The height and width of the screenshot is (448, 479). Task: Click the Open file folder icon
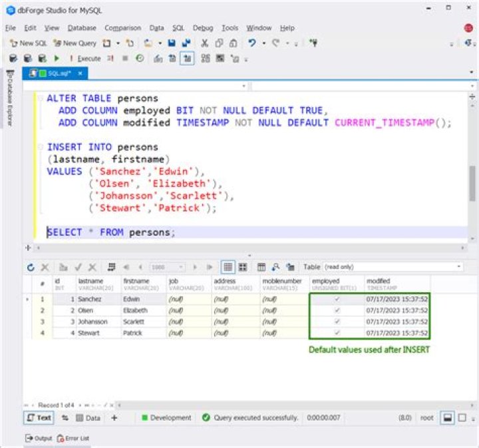point(148,43)
